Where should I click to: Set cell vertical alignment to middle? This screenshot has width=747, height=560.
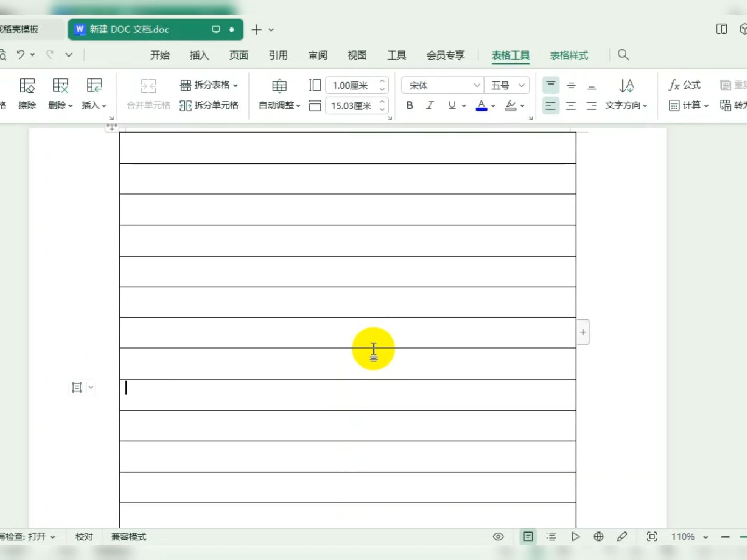(571, 85)
